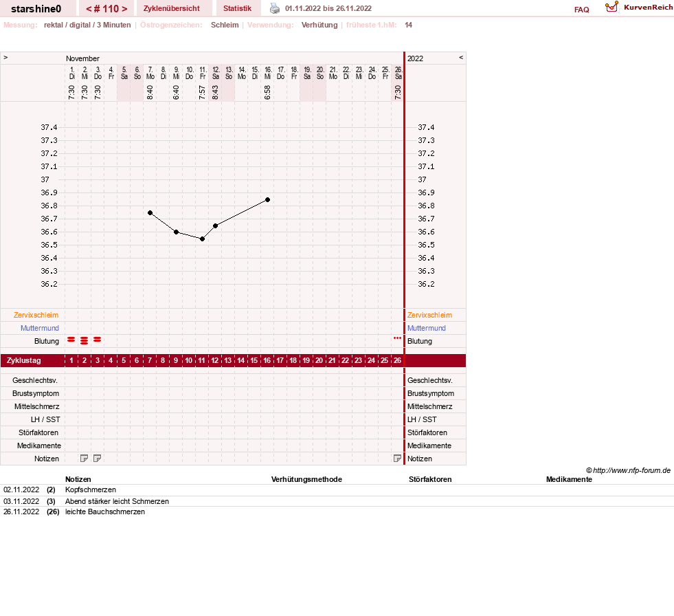Open Zyklenübersicht tab
Image resolution: width=674 pixels, height=616 pixels.
(172, 8)
